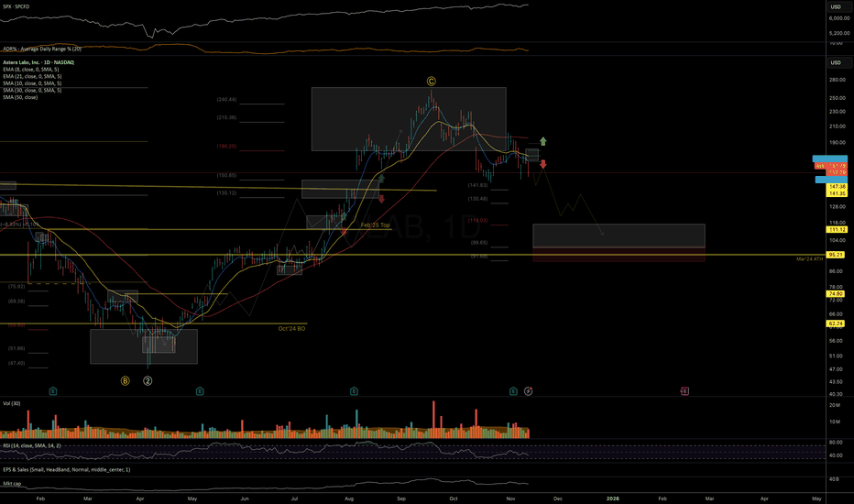The width and height of the screenshot is (854, 504).
Task: Open the pink upcoming earnings marker
Action: pos(684,391)
